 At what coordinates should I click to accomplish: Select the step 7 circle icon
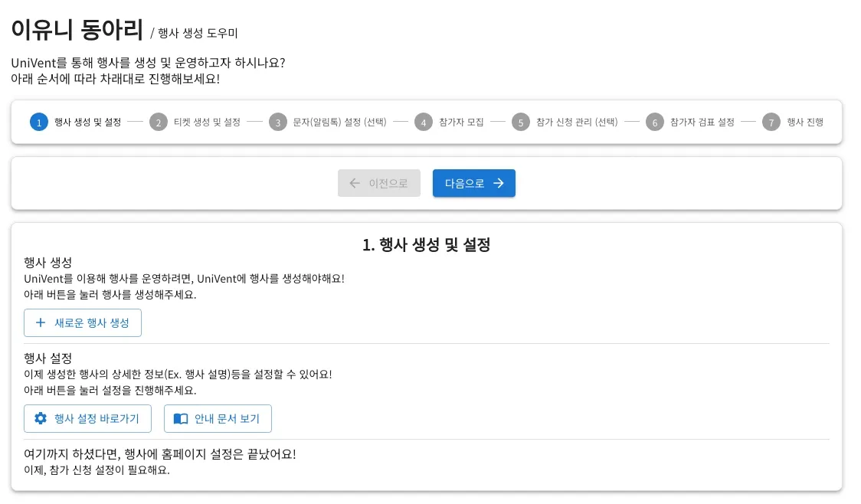click(x=771, y=123)
